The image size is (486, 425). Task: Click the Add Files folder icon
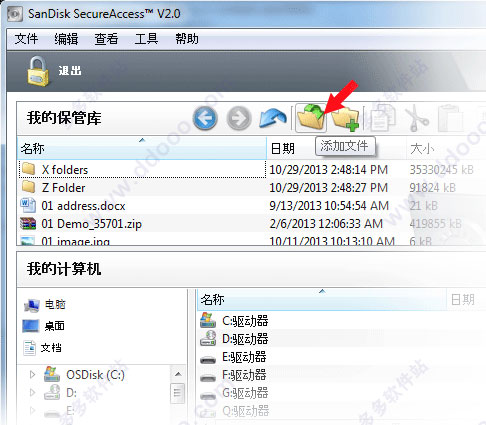(x=311, y=117)
